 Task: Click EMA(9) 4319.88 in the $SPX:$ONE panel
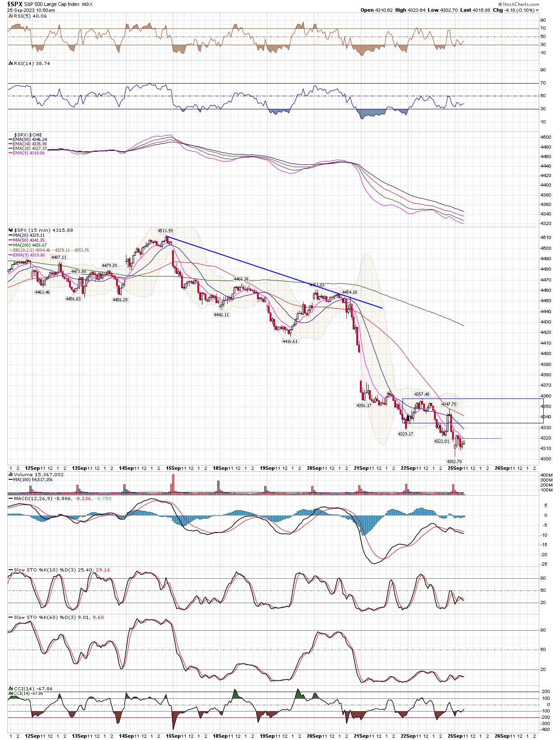28,153
